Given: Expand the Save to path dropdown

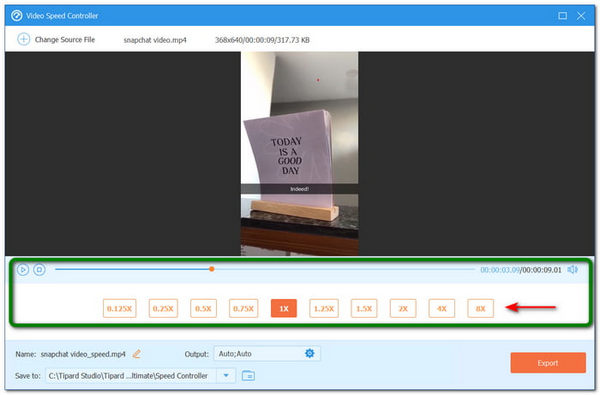Looking at the screenshot, I should (x=226, y=375).
